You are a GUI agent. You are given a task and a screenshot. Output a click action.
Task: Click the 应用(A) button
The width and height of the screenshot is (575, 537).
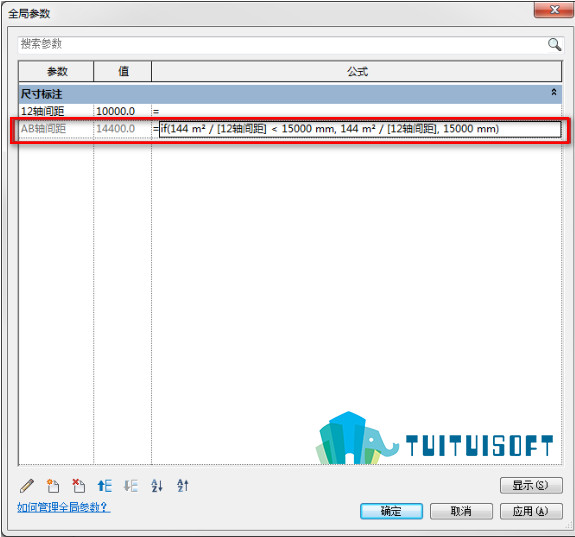pyautogui.click(x=531, y=511)
